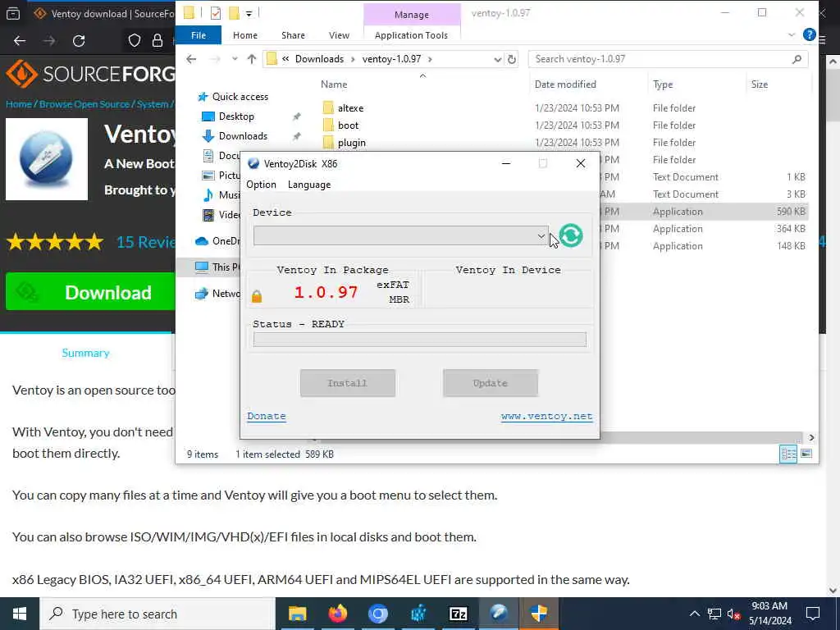Select the boot folder

(x=348, y=126)
